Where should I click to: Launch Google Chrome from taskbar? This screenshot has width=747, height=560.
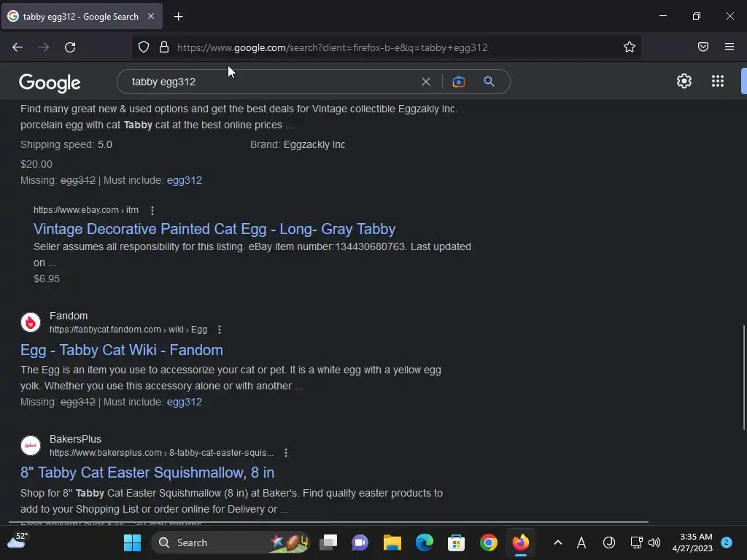488,542
